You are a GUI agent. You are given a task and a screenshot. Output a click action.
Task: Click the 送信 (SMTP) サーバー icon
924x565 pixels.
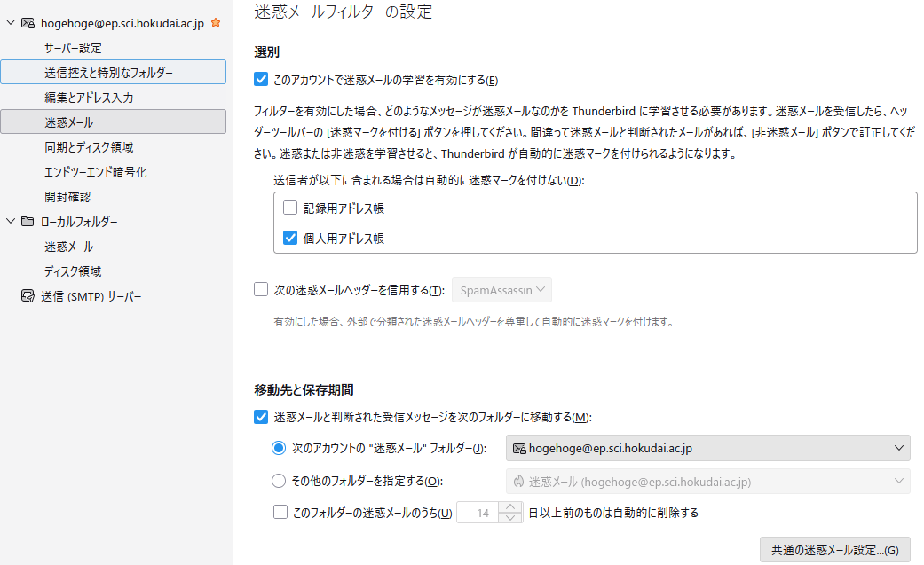point(28,295)
